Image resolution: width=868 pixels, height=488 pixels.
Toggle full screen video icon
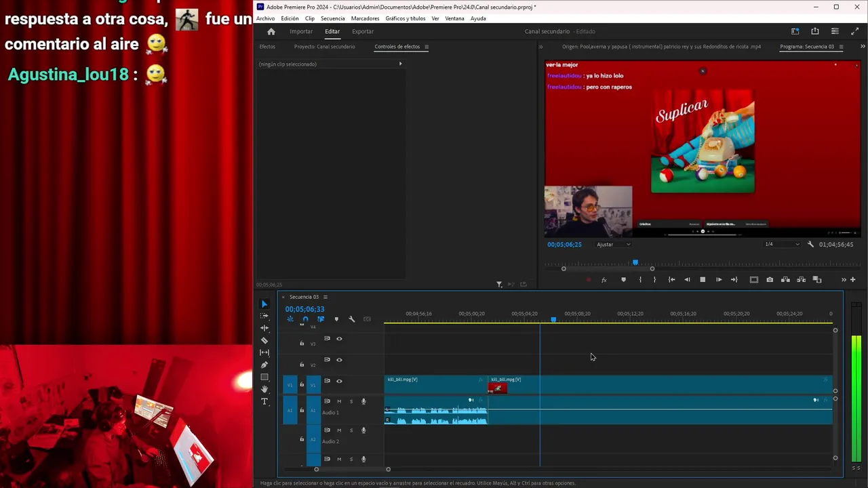click(x=854, y=31)
